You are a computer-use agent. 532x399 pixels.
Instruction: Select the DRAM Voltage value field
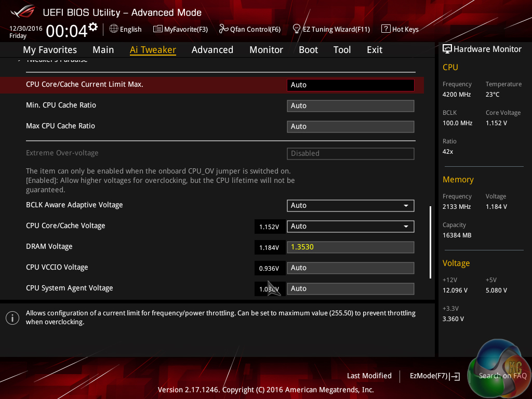[x=350, y=247]
